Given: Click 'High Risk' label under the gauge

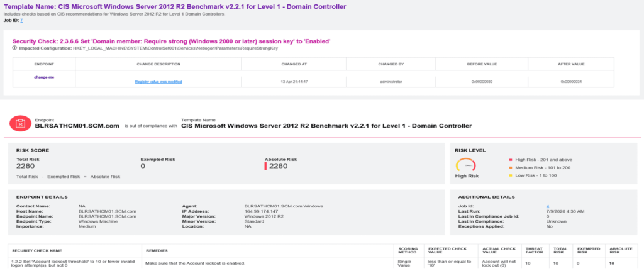Looking at the screenshot, I should coord(467,176).
